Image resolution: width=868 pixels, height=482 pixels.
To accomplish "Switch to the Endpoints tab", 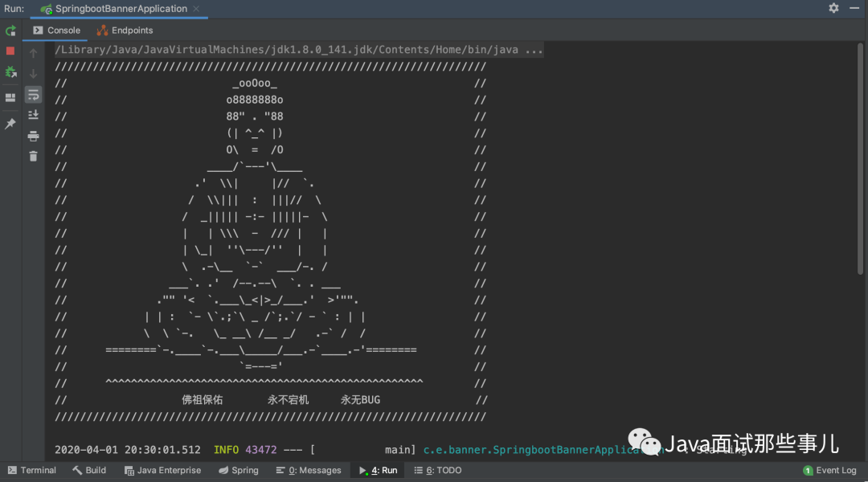I will click(125, 31).
